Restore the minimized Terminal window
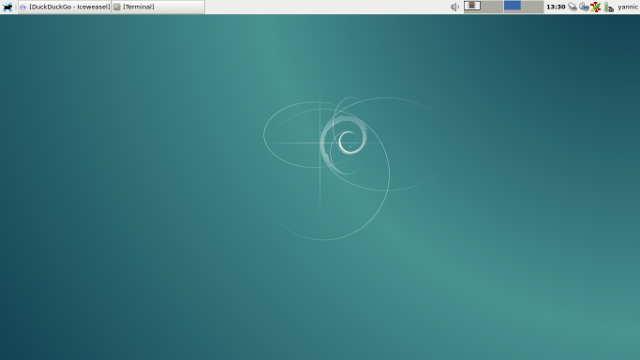This screenshot has height=360, width=640. coord(158,7)
